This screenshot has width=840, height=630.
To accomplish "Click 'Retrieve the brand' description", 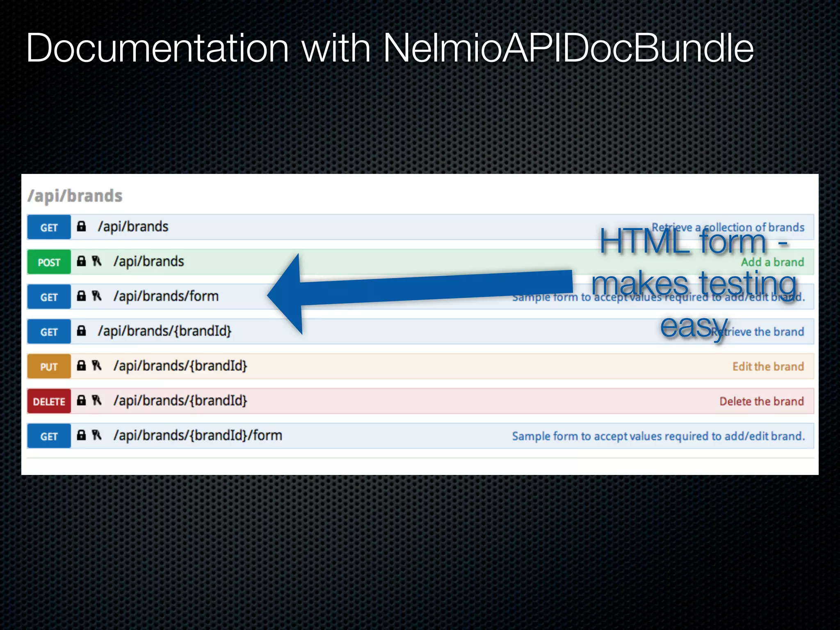I will pos(758,331).
